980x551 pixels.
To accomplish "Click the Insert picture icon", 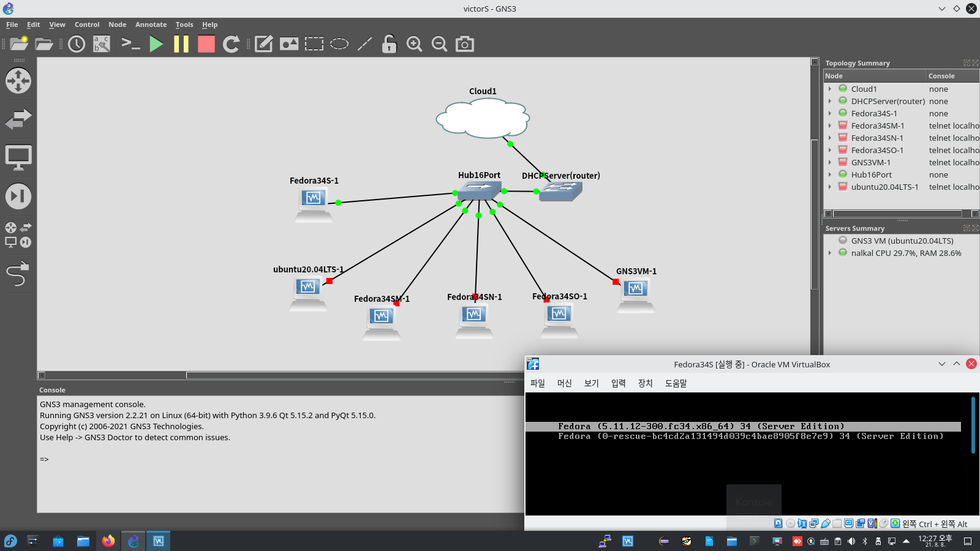I will point(289,44).
